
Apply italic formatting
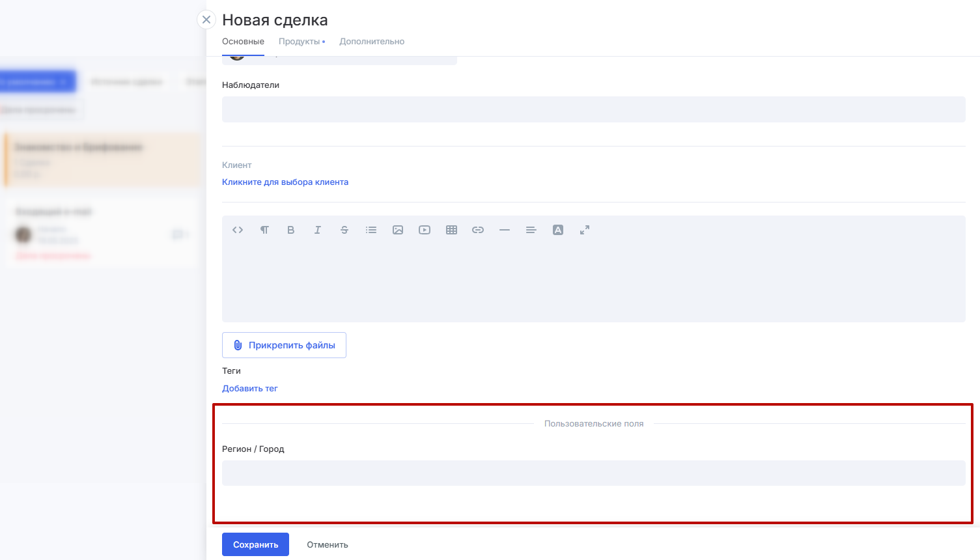(x=318, y=230)
